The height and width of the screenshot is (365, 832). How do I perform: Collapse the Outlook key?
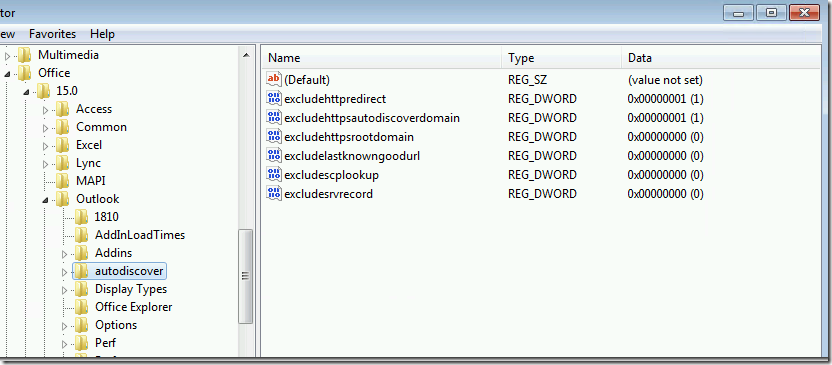(x=46, y=200)
